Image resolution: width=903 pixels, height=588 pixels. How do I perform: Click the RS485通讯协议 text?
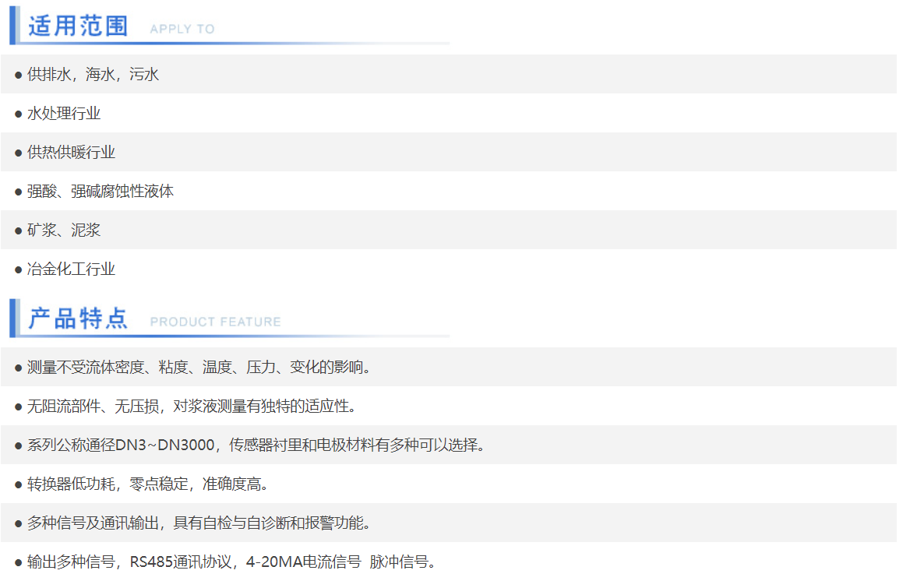(182, 562)
